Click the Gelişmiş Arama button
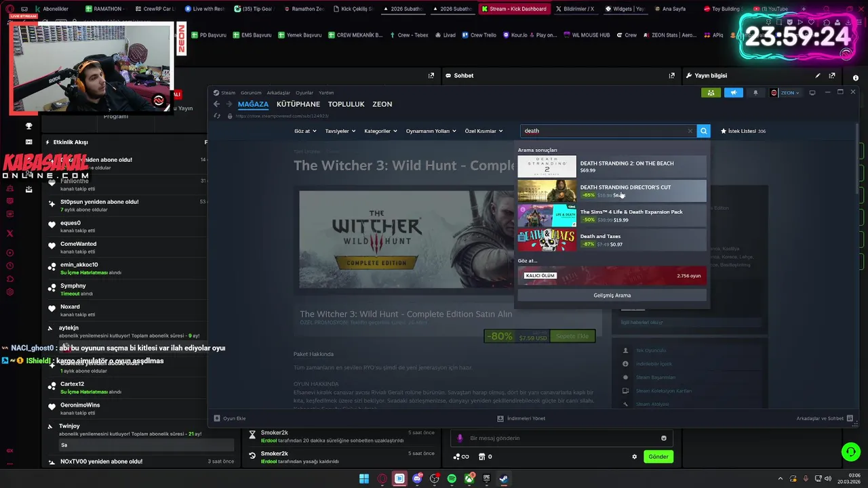The image size is (868, 488). pos(612,296)
